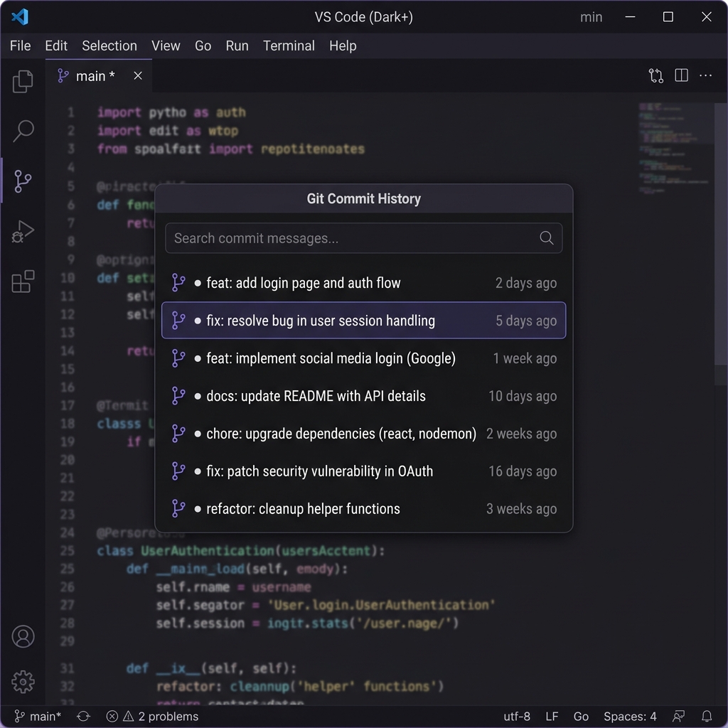Close the main * editor tab
This screenshot has width=728, height=728.
tap(138, 75)
